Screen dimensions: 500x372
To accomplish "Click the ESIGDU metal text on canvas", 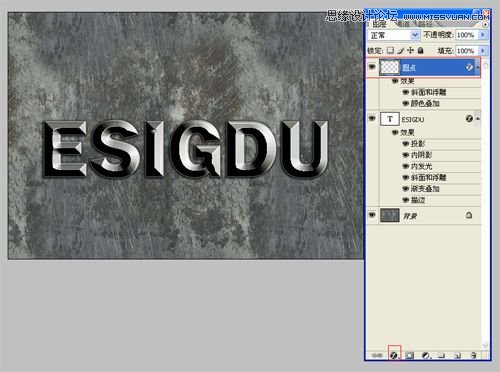I will point(186,149).
